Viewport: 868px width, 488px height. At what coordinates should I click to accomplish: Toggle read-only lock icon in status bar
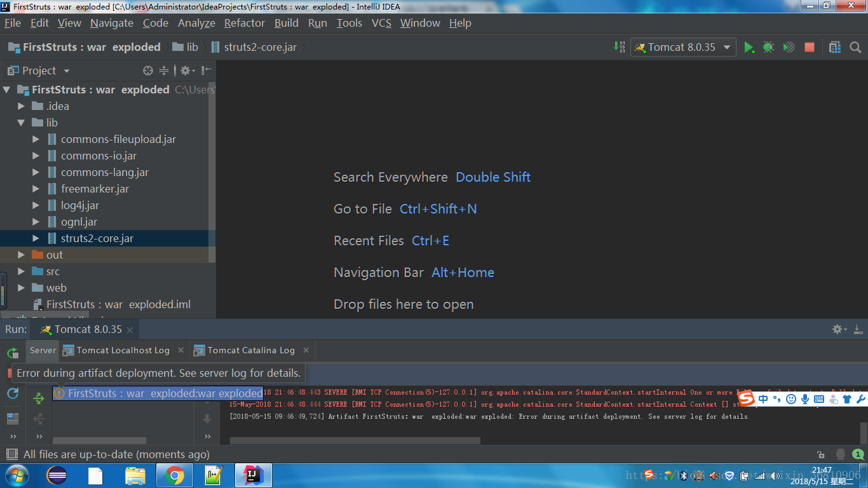(x=821, y=455)
